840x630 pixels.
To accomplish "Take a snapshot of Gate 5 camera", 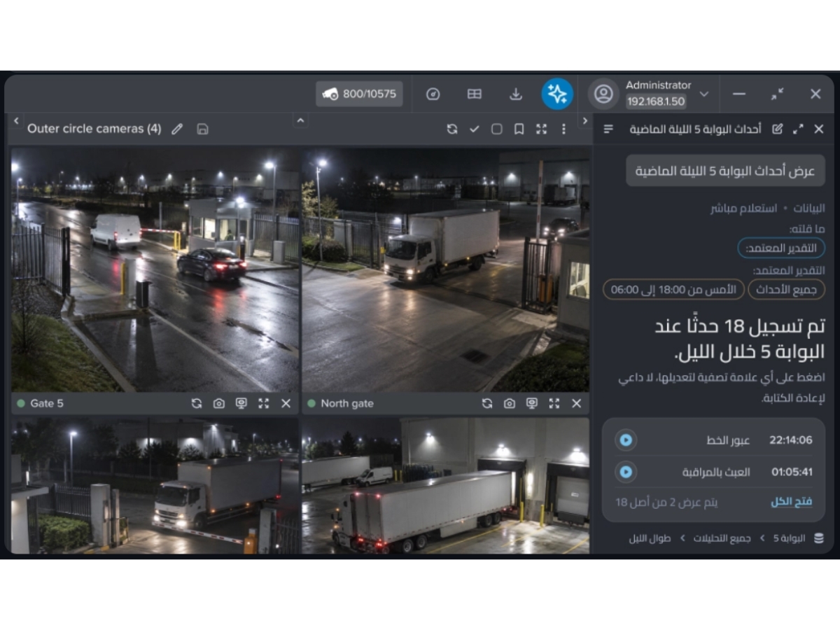I will [x=219, y=403].
